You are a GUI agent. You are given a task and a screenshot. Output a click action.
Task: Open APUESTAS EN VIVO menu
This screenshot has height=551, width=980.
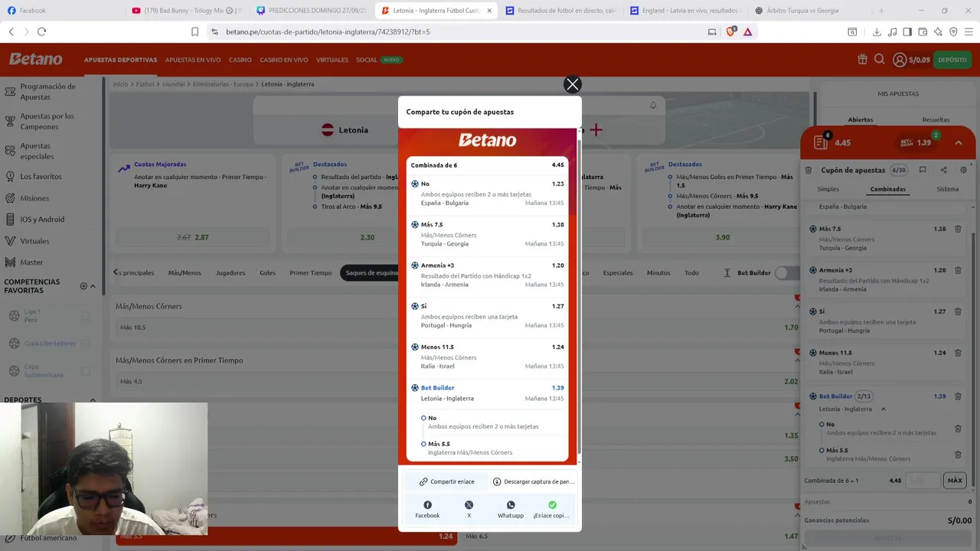tap(193, 60)
